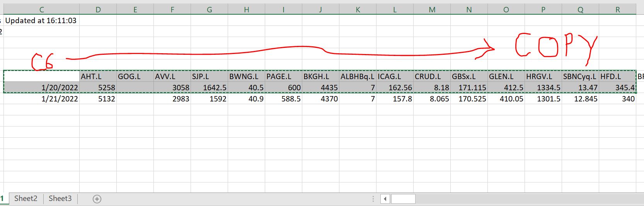Select cell with value 588.5

pyautogui.click(x=283, y=99)
